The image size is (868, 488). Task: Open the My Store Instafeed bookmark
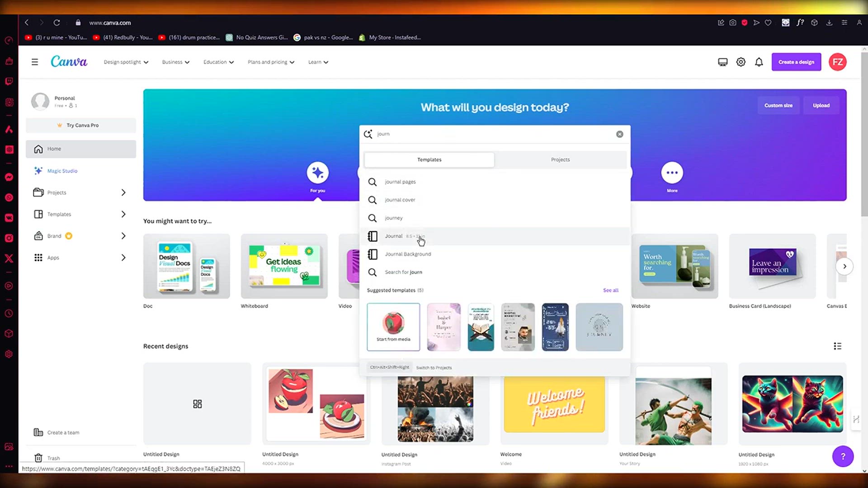(x=390, y=38)
